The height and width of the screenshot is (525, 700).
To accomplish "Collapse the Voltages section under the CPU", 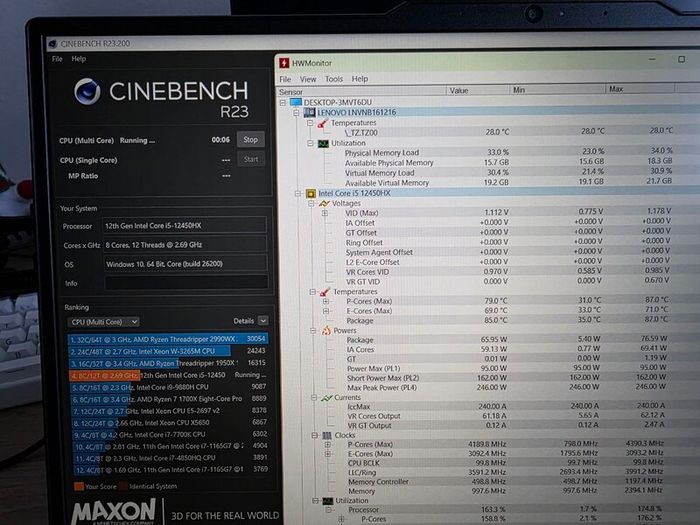I will pyautogui.click(x=312, y=204).
